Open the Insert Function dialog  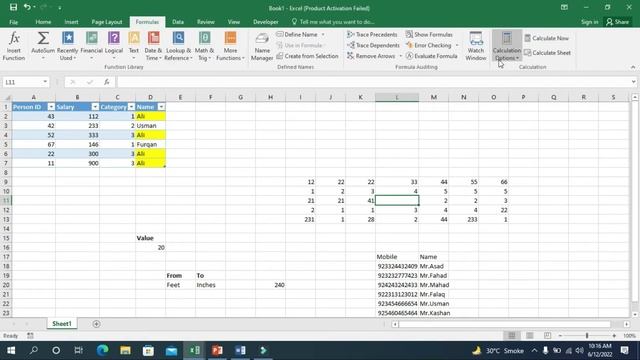click(14, 46)
